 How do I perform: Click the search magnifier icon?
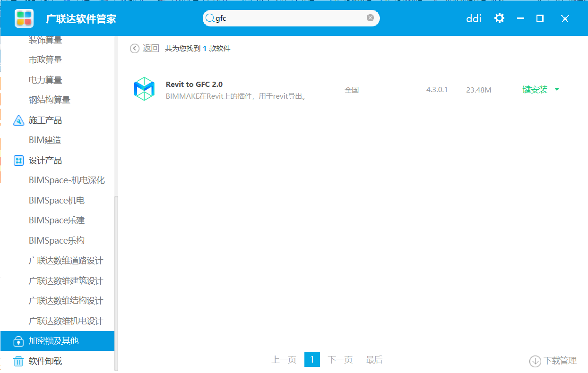210,18
